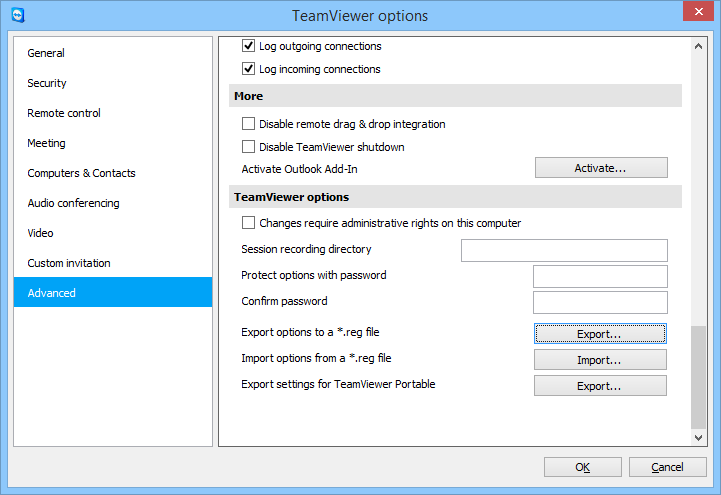The height and width of the screenshot is (495, 721).
Task: Show Audio conferencing options
Action: (x=113, y=203)
